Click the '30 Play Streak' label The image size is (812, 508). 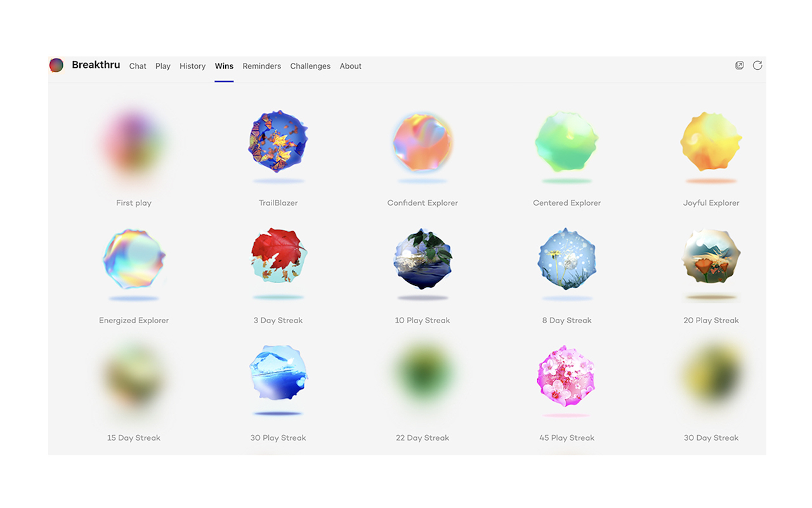point(278,438)
